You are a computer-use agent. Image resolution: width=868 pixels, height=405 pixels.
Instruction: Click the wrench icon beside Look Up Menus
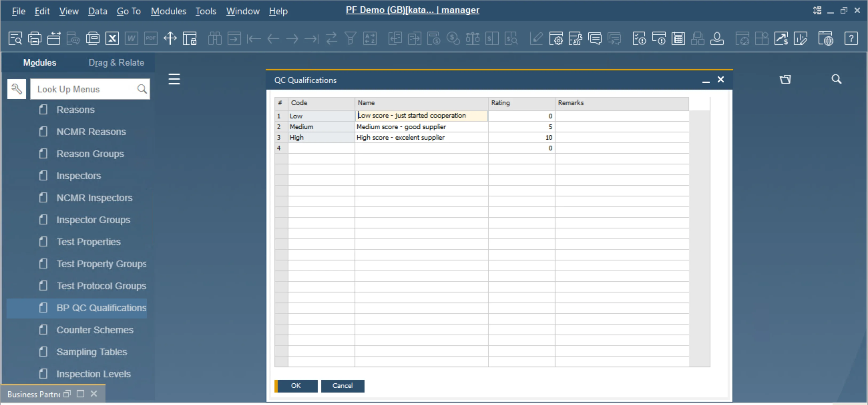click(17, 89)
